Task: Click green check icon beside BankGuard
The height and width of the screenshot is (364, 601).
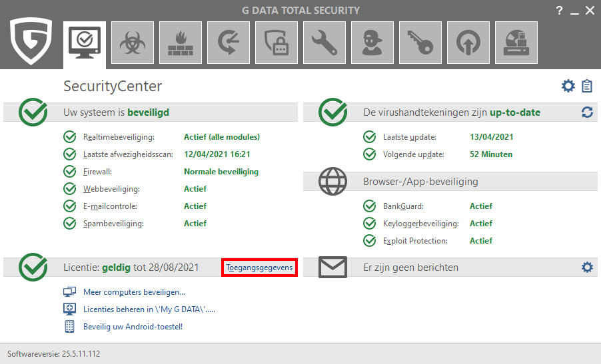Action: coord(370,206)
